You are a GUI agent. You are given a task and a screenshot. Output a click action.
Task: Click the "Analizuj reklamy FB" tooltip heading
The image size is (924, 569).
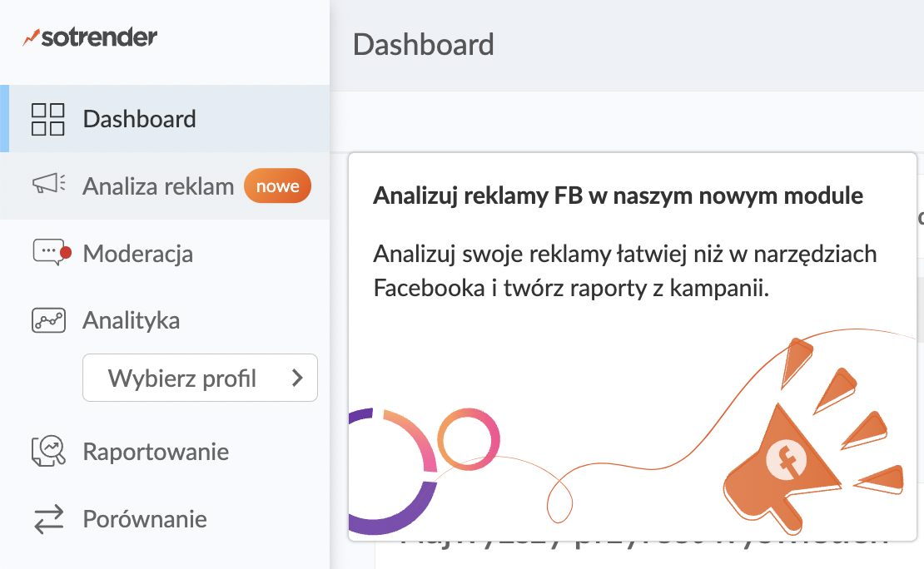[618, 196]
